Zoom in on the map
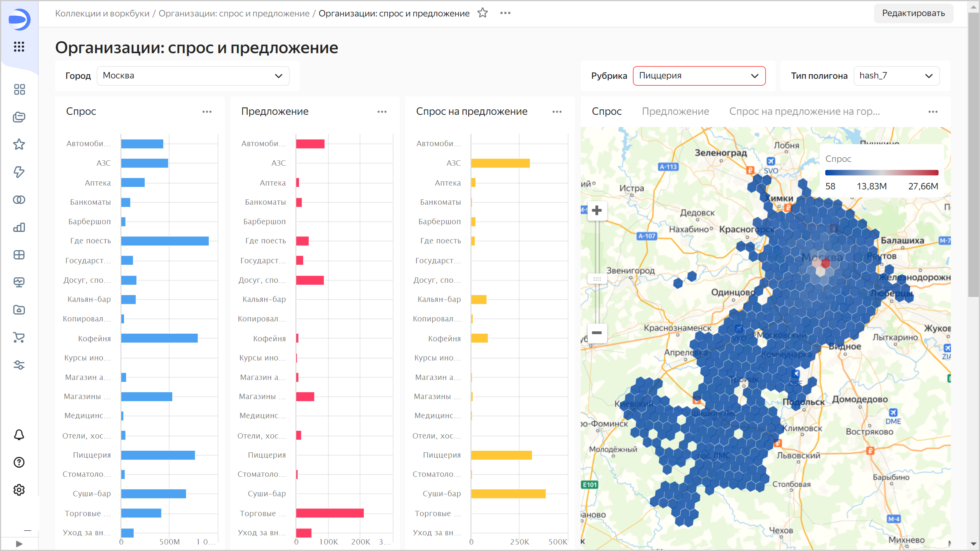 597,210
